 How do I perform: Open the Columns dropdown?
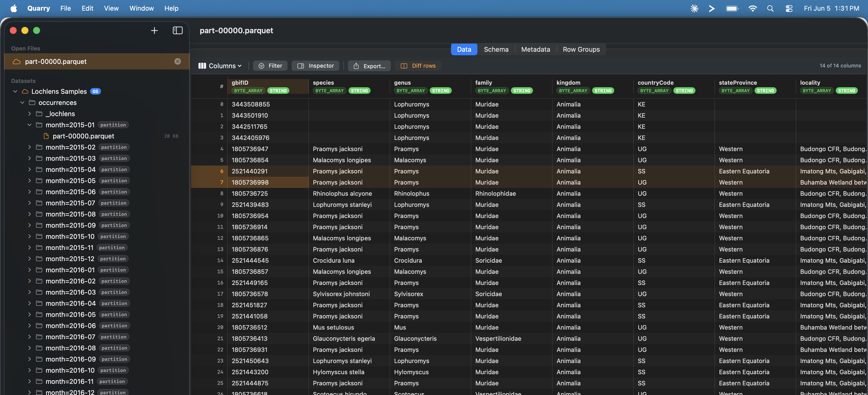tap(220, 66)
